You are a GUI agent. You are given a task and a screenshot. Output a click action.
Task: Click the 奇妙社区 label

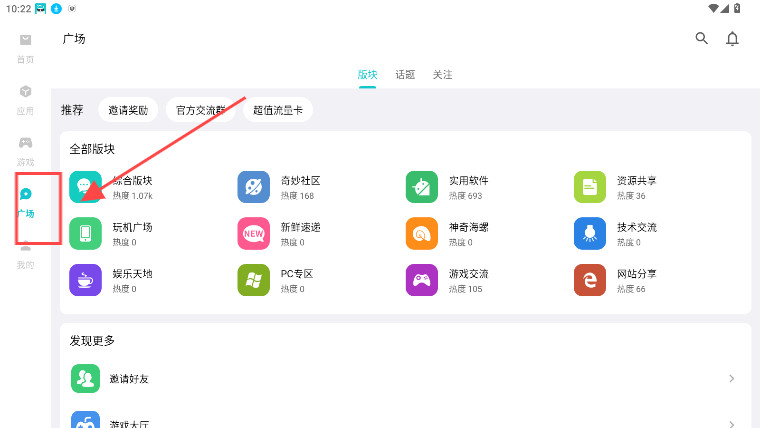(301, 181)
